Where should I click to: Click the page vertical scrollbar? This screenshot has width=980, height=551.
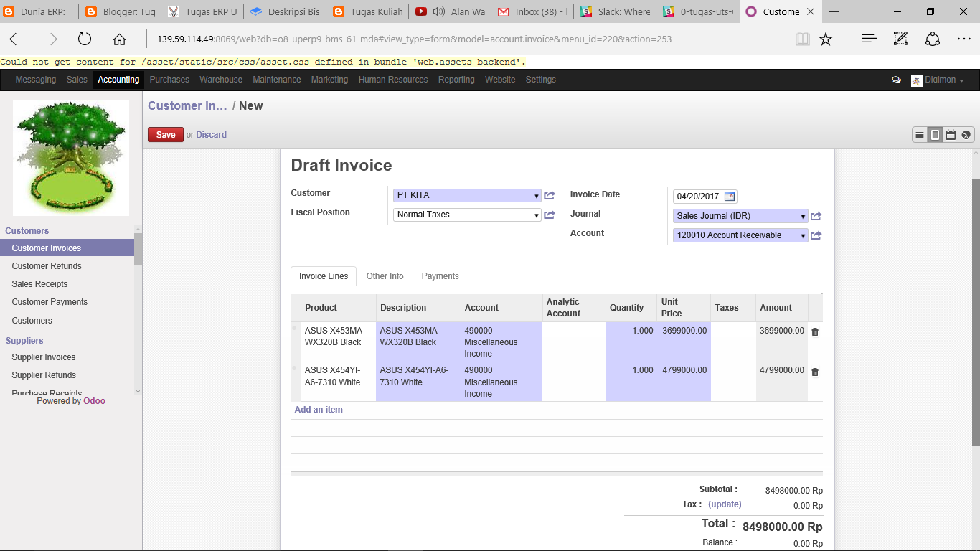[x=976, y=313]
